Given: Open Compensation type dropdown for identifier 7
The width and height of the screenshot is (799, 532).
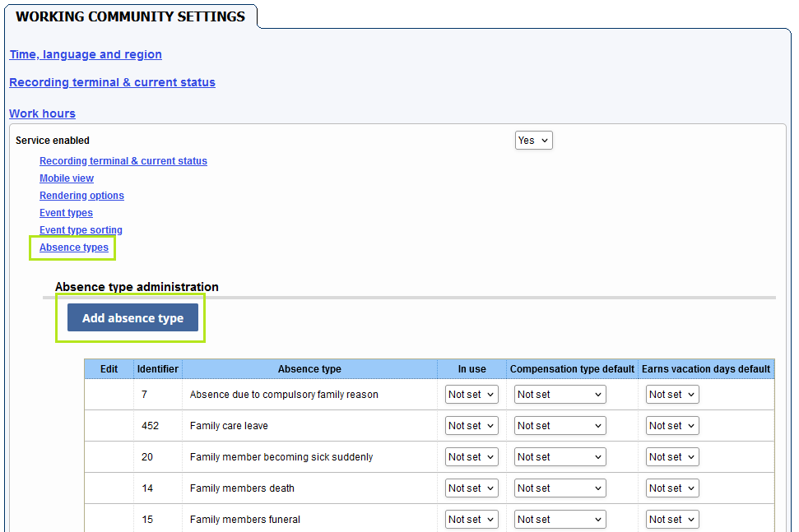Looking at the screenshot, I should 560,395.
